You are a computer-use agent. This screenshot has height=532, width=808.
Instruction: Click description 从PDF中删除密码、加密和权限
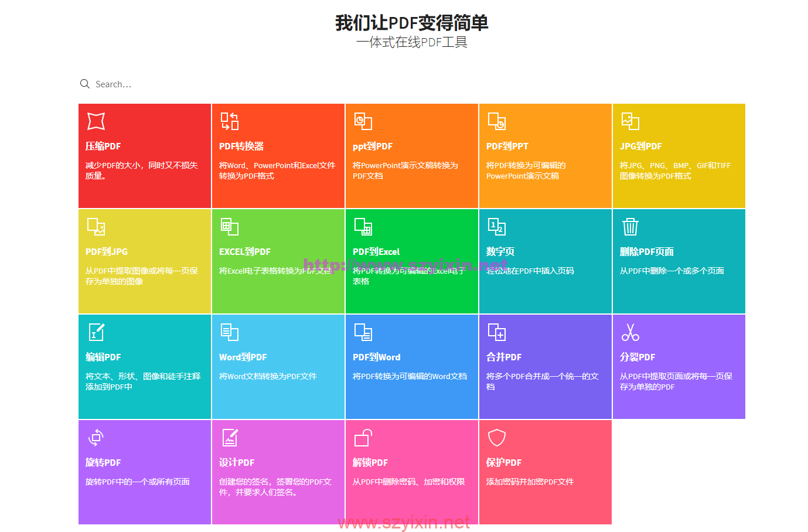pos(409,482)
